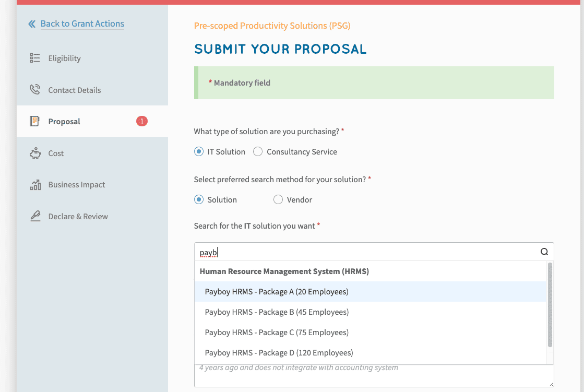Click the Declare & Review pen icon
Image resolution: width=584 pixels, height=392 pixels.
pyautogui.click(x=35, y=216)
